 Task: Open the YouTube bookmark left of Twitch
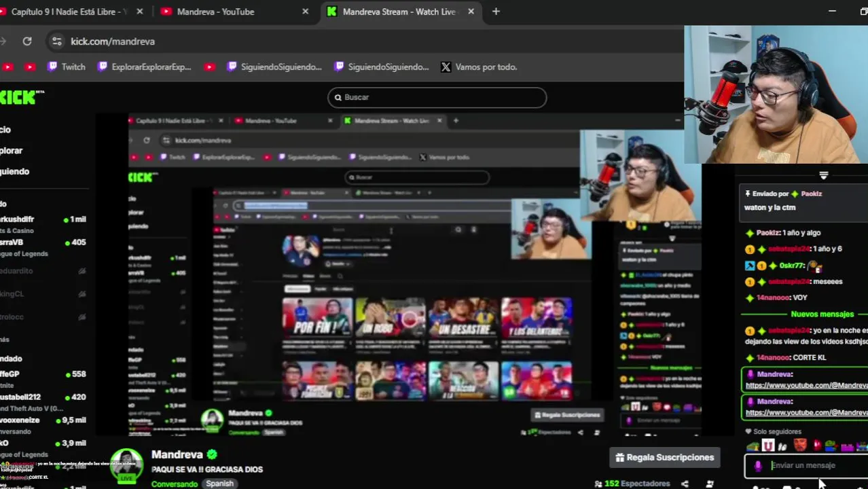coord(30,67)
